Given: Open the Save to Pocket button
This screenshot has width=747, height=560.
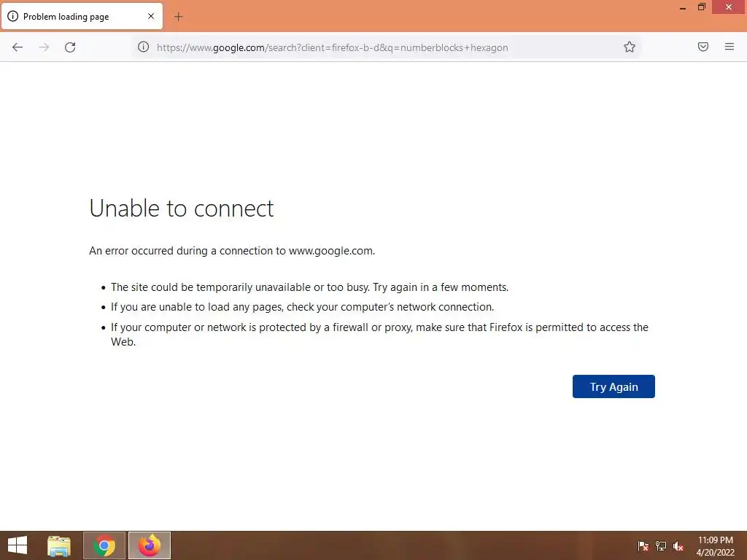Looking at the screenshot, I should tap(703, 47).
